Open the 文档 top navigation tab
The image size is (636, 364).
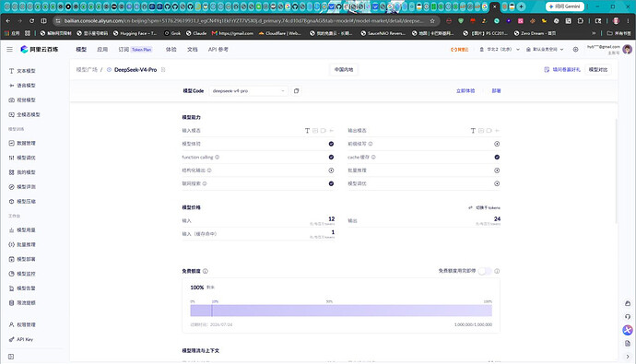(x=193, y=50)
